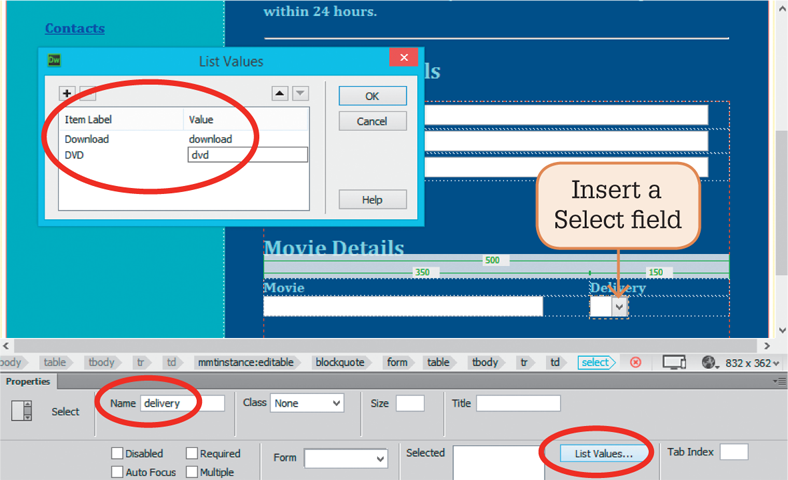Image resolution: width=788 pixels, height=480 pixels.
Task: Click the first white field in Customer form
Action: [x=566, y=115]
